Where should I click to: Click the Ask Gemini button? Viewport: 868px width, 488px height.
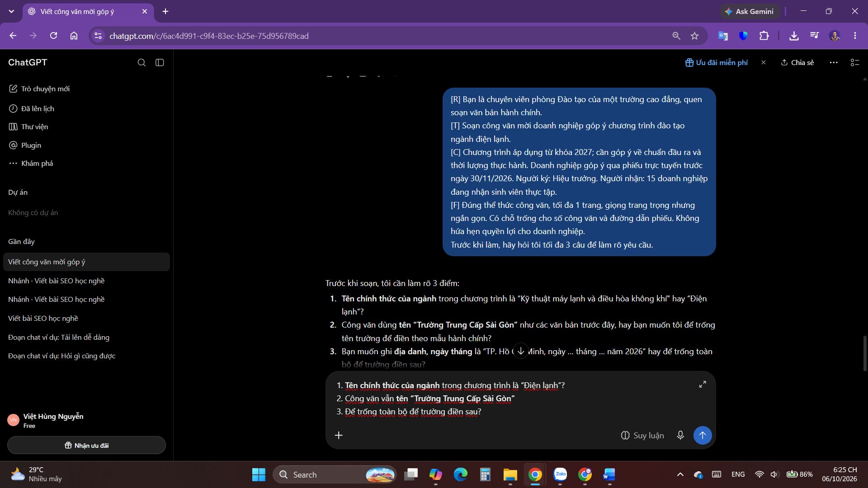pyautogui.click(x=749, y=11)
